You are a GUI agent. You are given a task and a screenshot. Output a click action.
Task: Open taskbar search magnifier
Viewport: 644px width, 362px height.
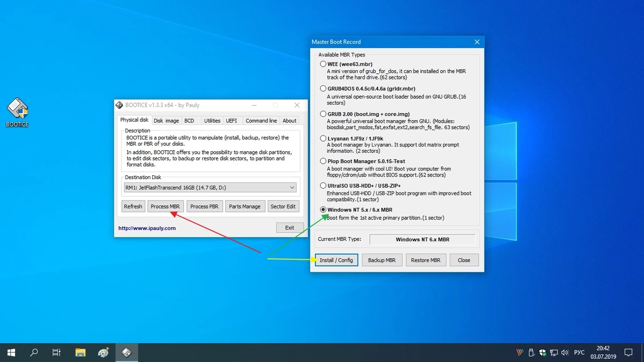click(x=34, y=352)
